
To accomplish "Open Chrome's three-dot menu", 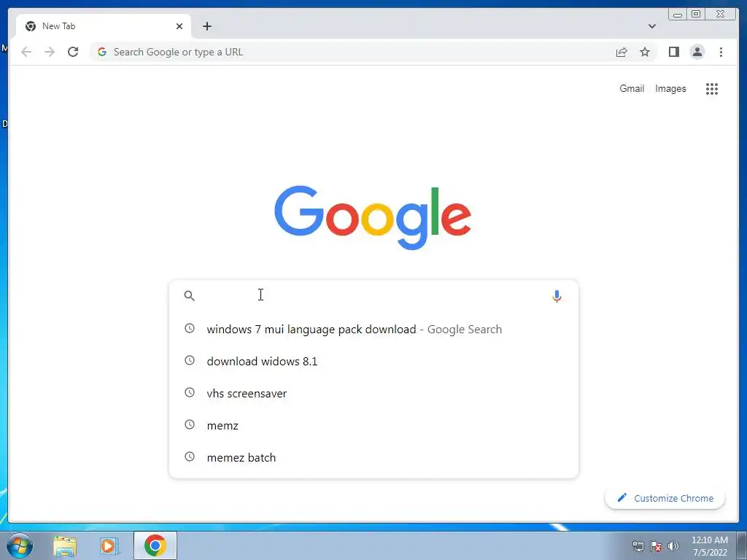I will pos(721,52).
